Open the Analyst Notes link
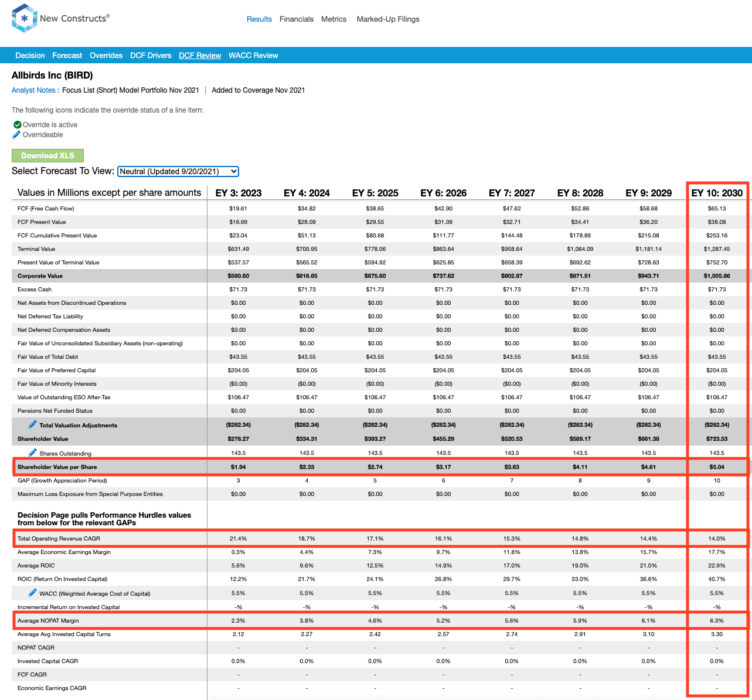The image size is (752, 700). (33, 90)
